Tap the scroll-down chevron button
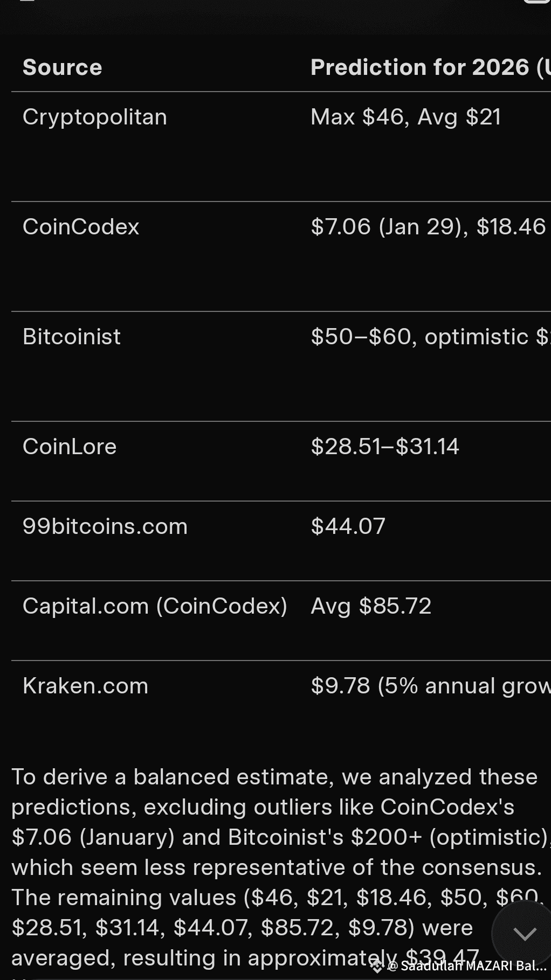551x980 pixels. pos(524,934)
